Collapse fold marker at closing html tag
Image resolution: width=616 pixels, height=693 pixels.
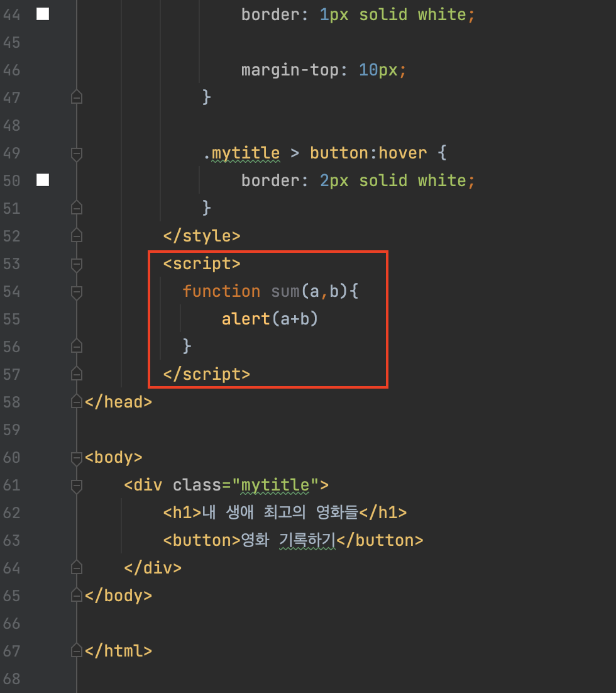[x=77, y=651]
